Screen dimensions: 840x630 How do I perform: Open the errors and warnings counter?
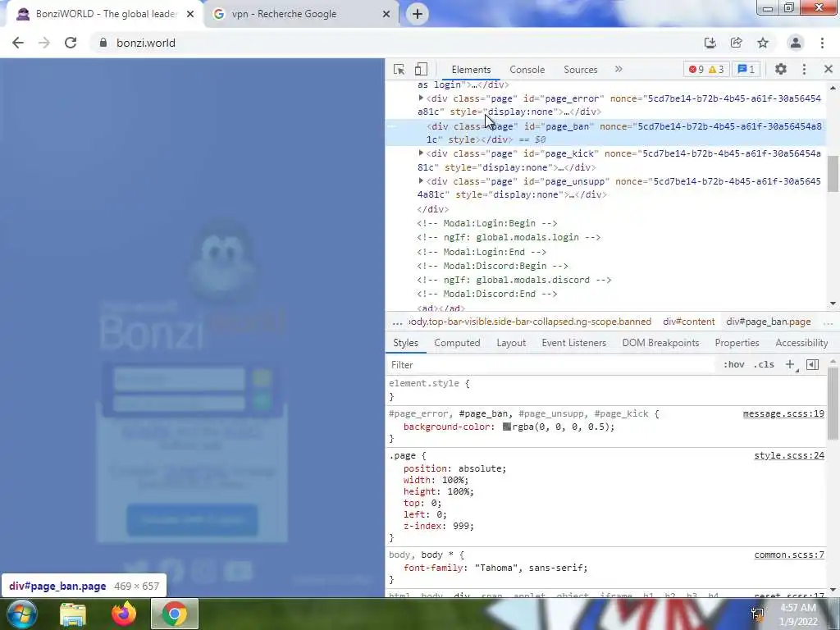pyautogui.click(x=706, y=69)
